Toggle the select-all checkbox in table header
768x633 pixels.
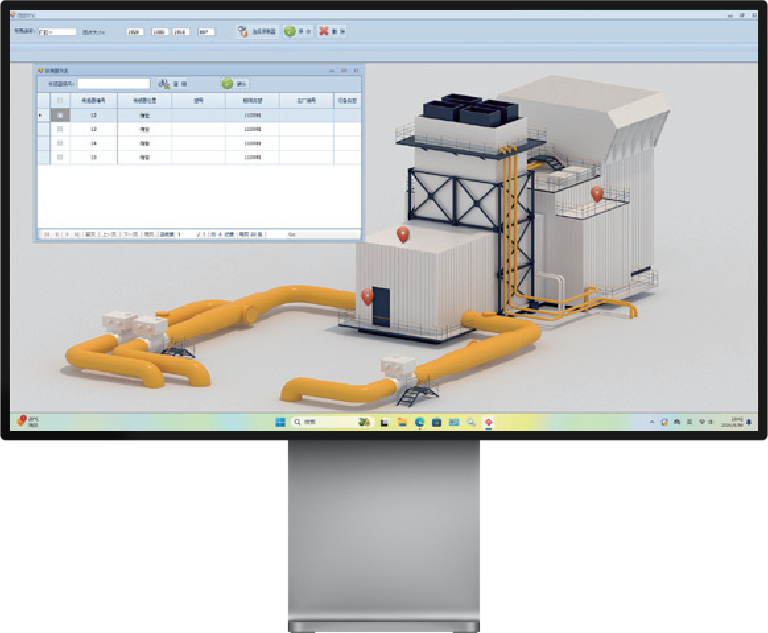[60, 101]
